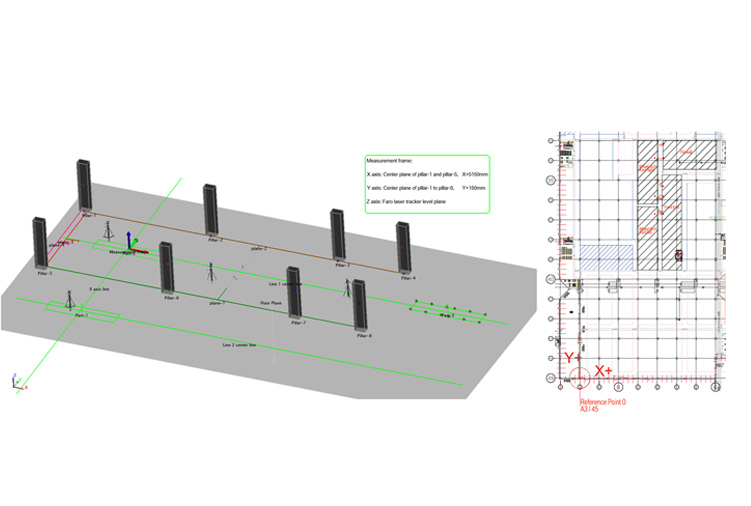Select the Pillar-7 column model
Viewport: 751px width, 506px height.
pos(294,292)
